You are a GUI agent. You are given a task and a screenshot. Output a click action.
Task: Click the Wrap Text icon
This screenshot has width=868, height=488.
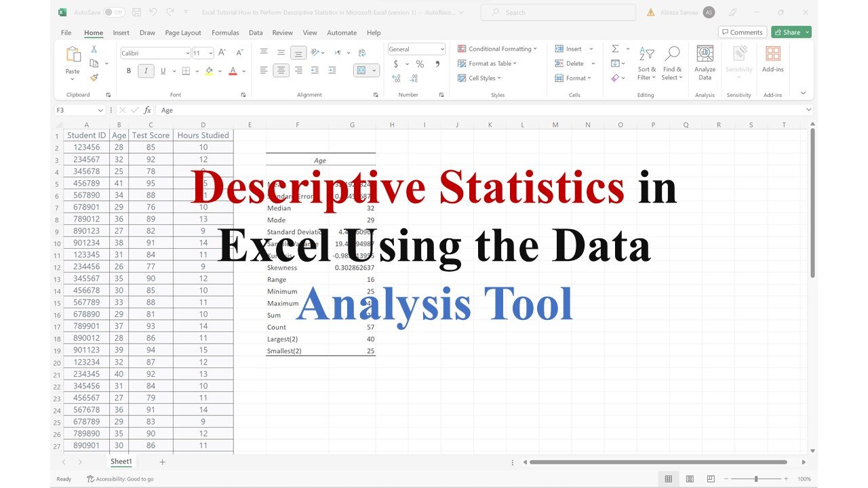361,53
